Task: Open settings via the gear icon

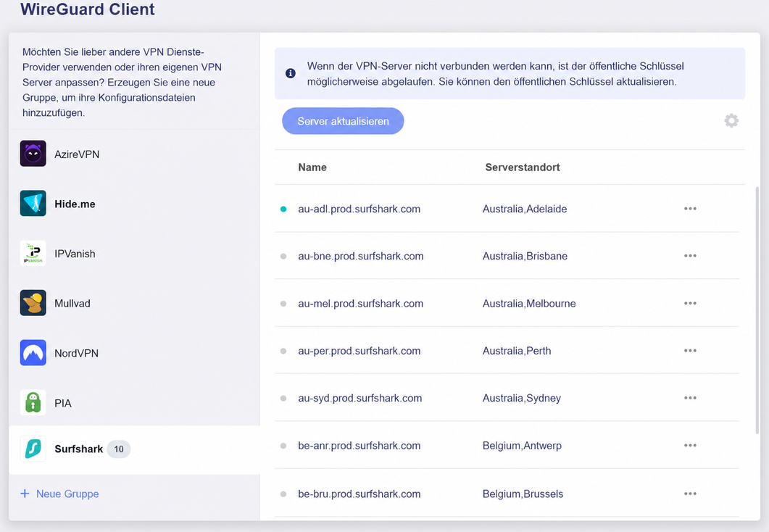Action: coord(731,120)
